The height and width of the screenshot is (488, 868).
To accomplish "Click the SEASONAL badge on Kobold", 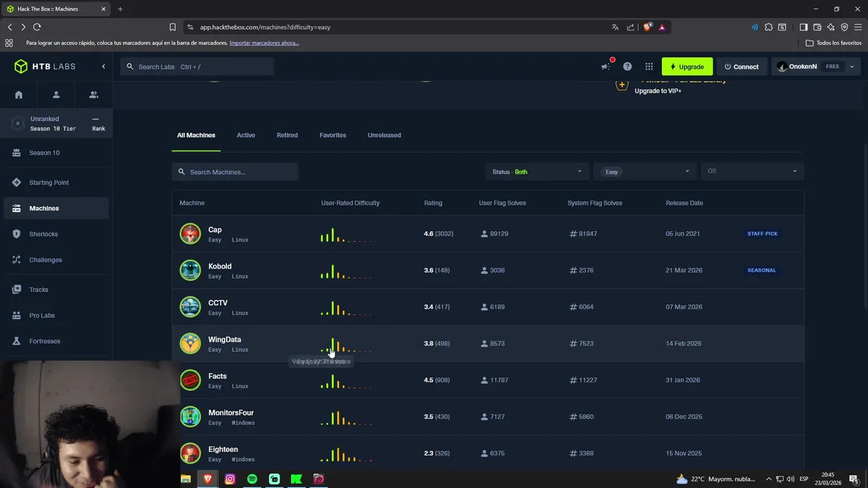I will pyautogui.click(x=762, y=270).
